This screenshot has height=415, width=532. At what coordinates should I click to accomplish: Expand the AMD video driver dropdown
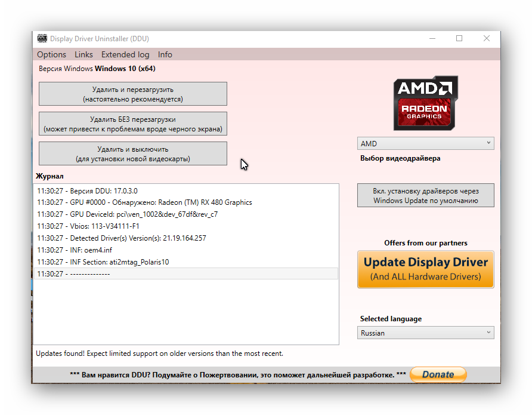click(x=425, y=143)
